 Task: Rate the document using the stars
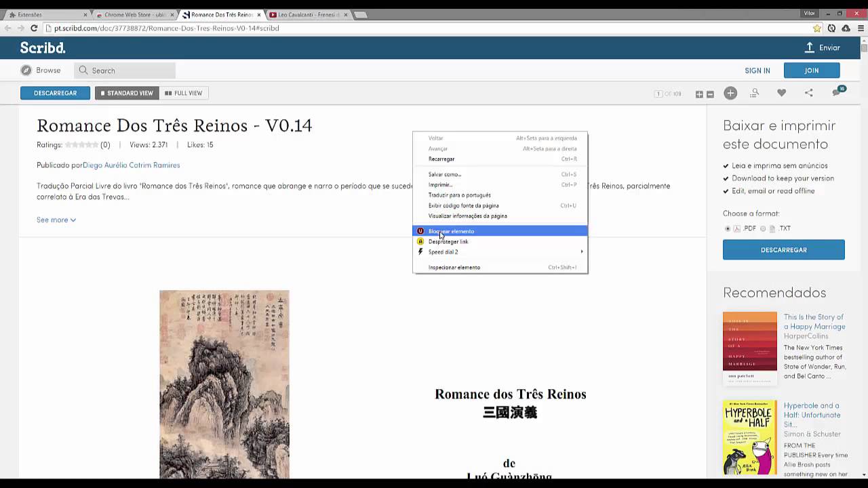81,145
